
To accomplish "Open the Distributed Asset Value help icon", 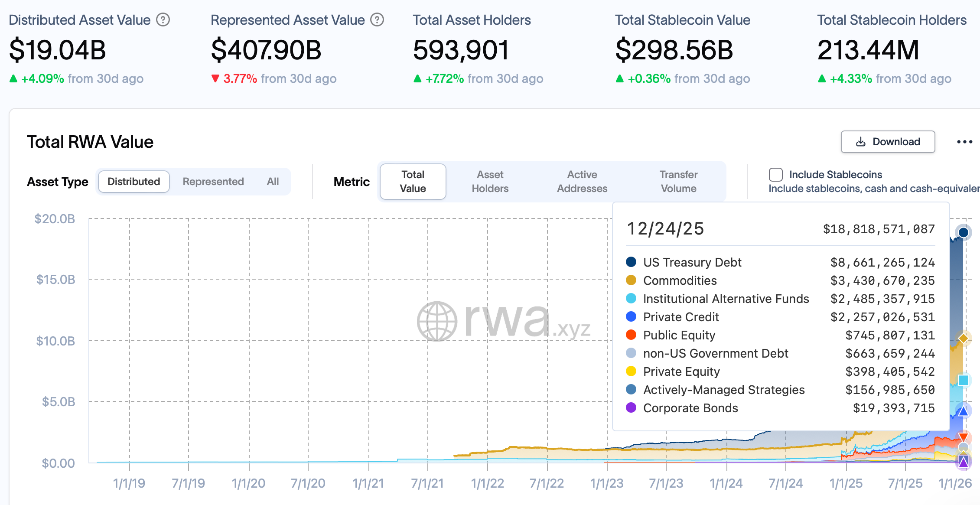I will pos(164,20).
